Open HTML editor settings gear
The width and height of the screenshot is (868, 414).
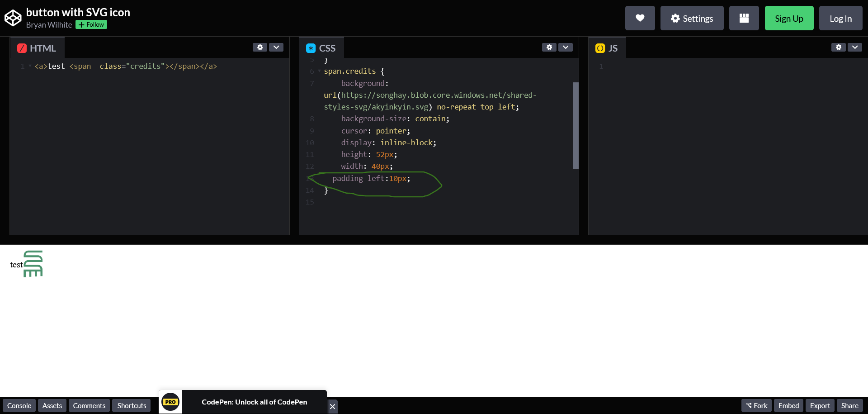(260, 47)
